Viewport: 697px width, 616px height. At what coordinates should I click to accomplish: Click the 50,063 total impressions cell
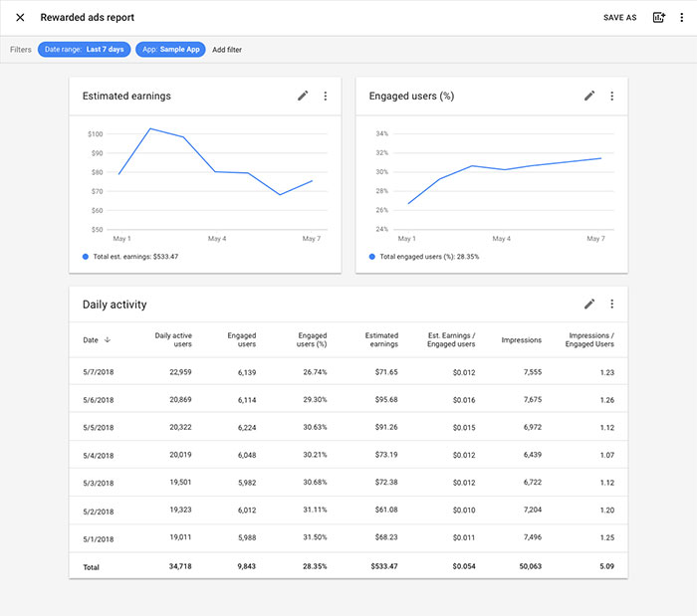[531, 566]
